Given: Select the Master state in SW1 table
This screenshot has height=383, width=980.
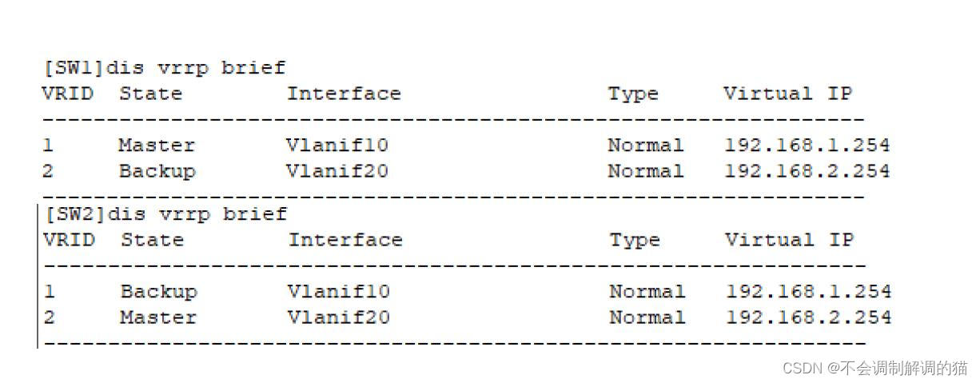Looking at the screenshot, I should coord(157,146).
